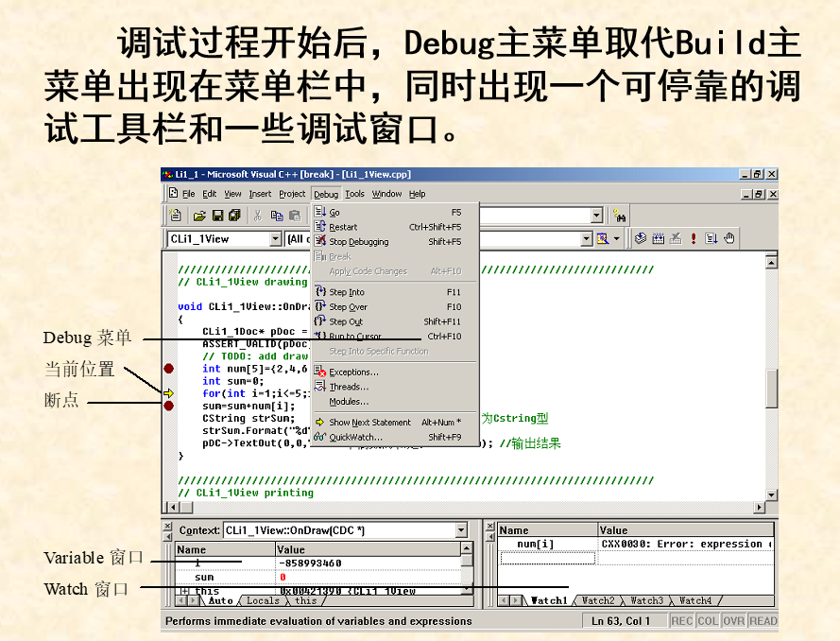The width and height of the screenshot is (840, 641).
Task: Toggle the breakpoint on the int num[5] line
Action: coord(169,369)
